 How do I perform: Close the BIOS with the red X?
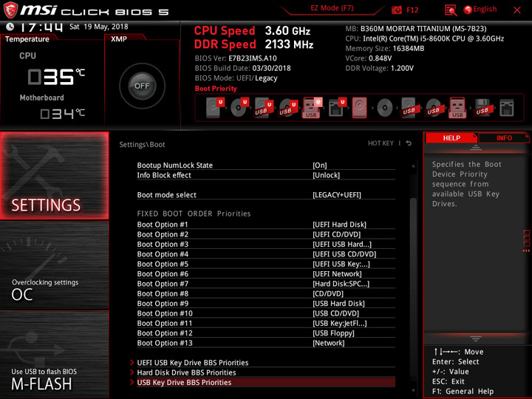517,10
